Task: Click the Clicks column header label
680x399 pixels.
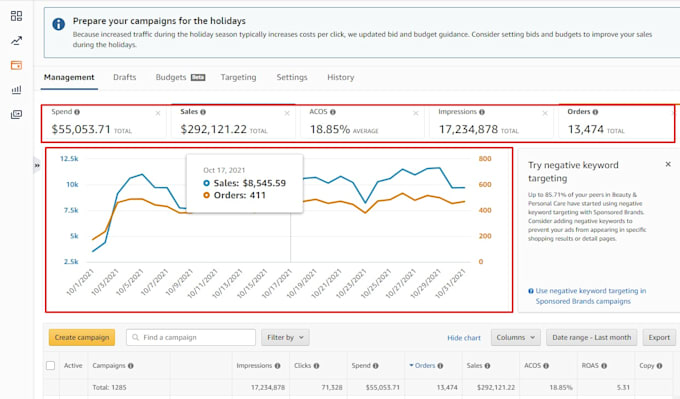Action: 302,366
